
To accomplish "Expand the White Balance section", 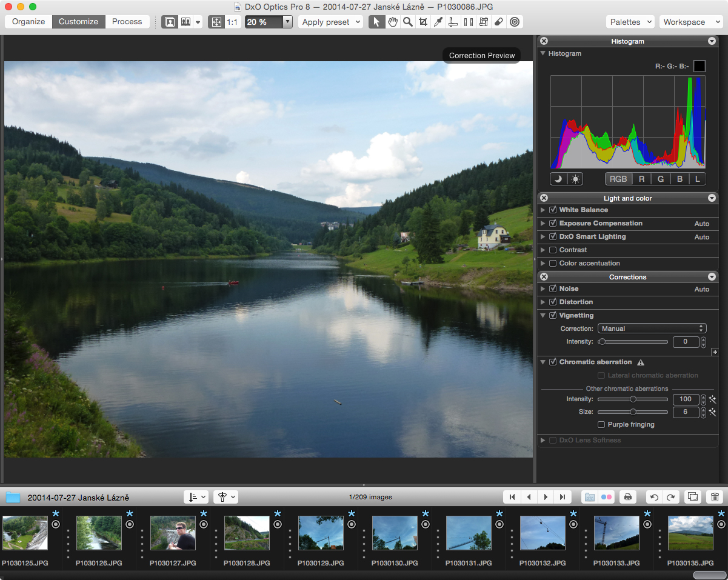I will 543,210.
